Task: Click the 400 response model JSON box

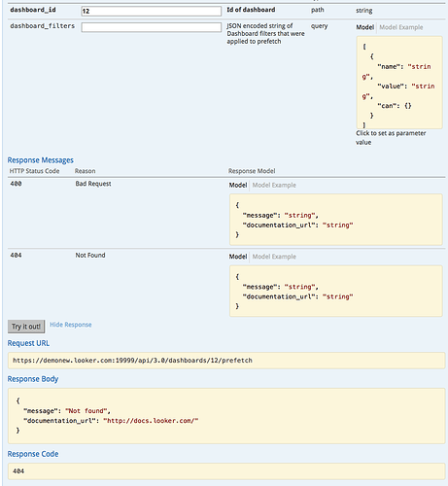Action: click(336, 220)
